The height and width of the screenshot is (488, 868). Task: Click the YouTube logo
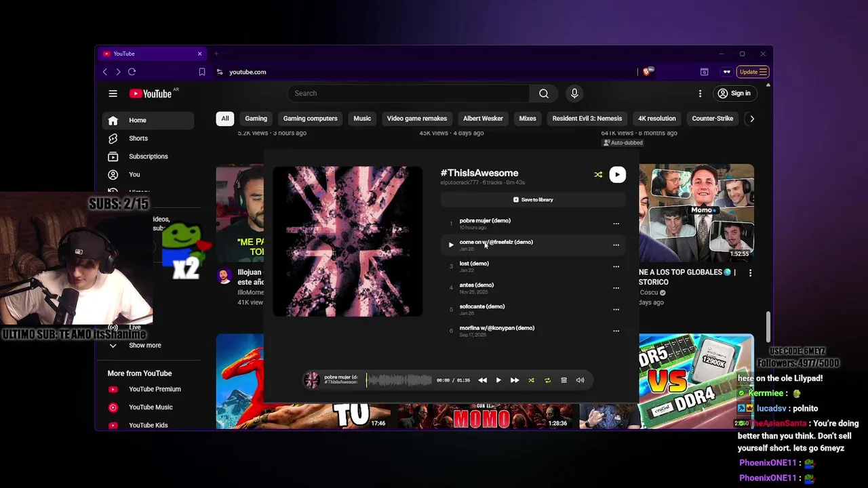click(x=151, y=94)
